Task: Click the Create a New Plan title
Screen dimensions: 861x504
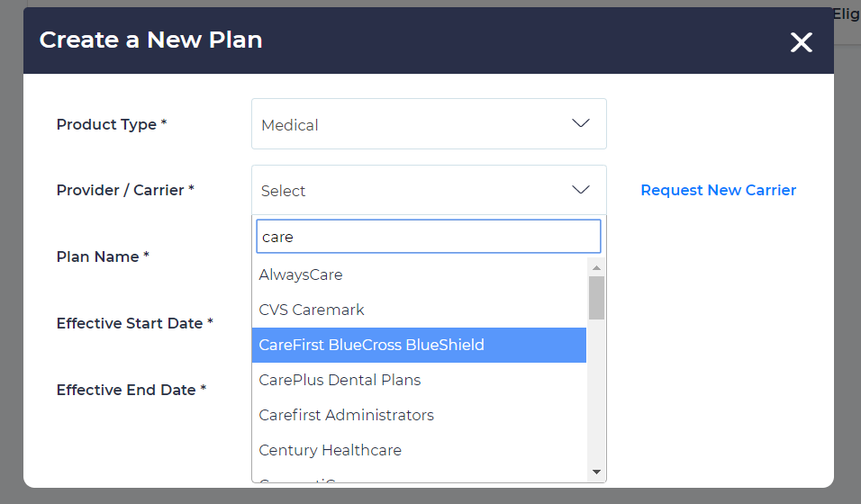Action: pos(150,40)
